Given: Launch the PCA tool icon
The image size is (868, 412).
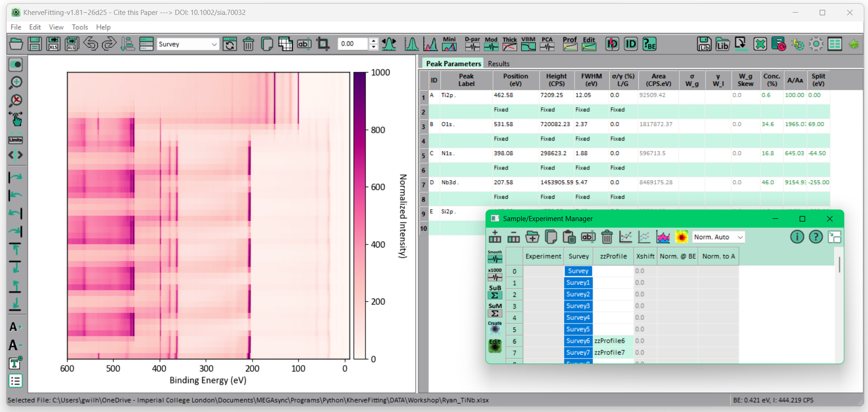Looking at the screenshot, I should 547,44.
